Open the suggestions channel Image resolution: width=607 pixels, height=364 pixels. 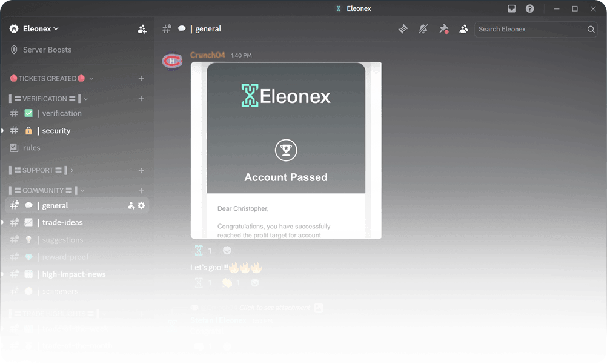click(77, 240)
